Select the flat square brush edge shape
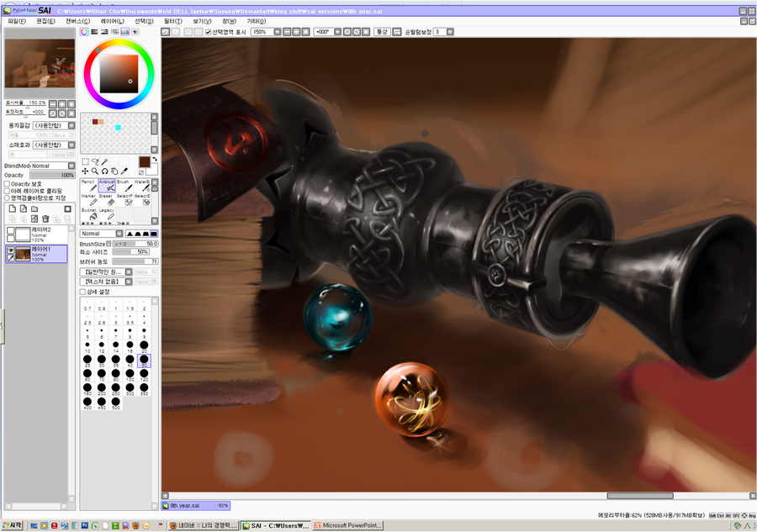 click(x=154, y=234)
